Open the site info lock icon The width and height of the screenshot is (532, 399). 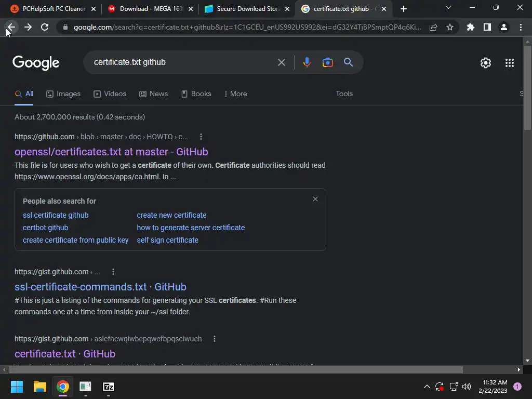[65, 27]
